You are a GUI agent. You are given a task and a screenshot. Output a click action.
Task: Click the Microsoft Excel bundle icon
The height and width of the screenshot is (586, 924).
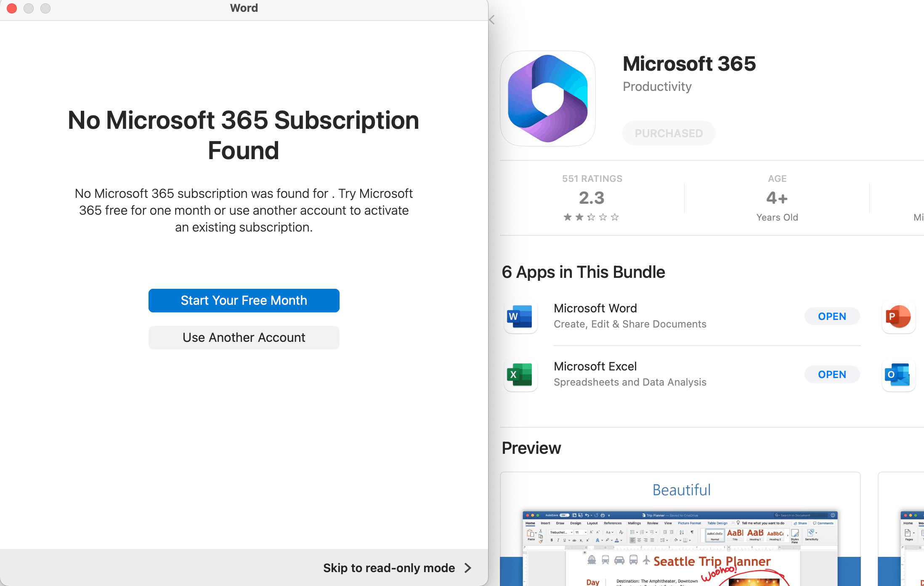pos(520,375)
